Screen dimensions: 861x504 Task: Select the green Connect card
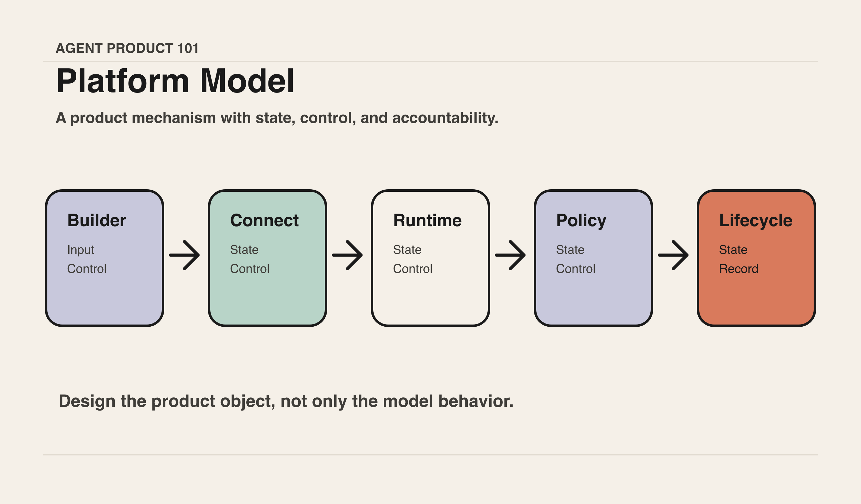(268, 258)
